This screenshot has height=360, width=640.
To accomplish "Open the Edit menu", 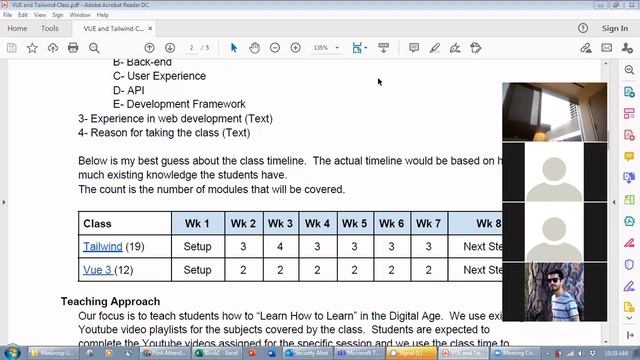I will click(23, 15).
